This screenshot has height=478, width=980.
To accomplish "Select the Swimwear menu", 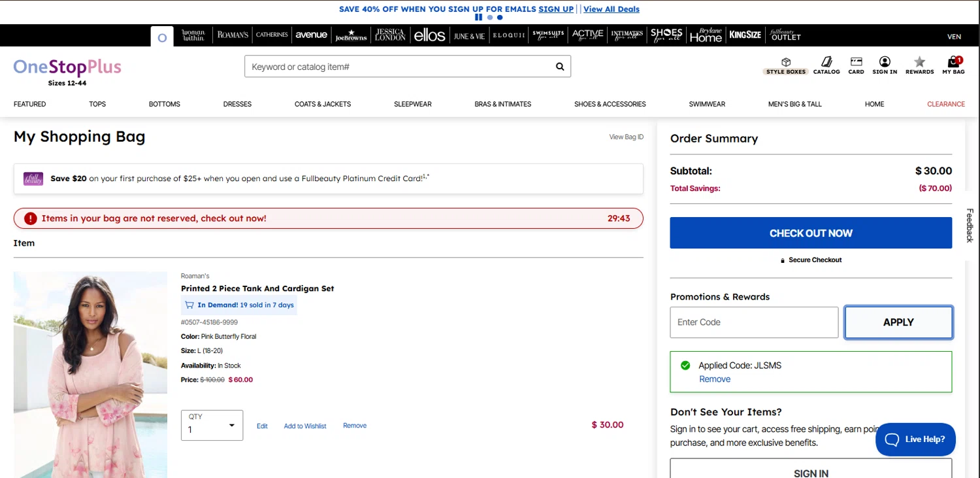I will pyautogui.click(x=707, y=104).
